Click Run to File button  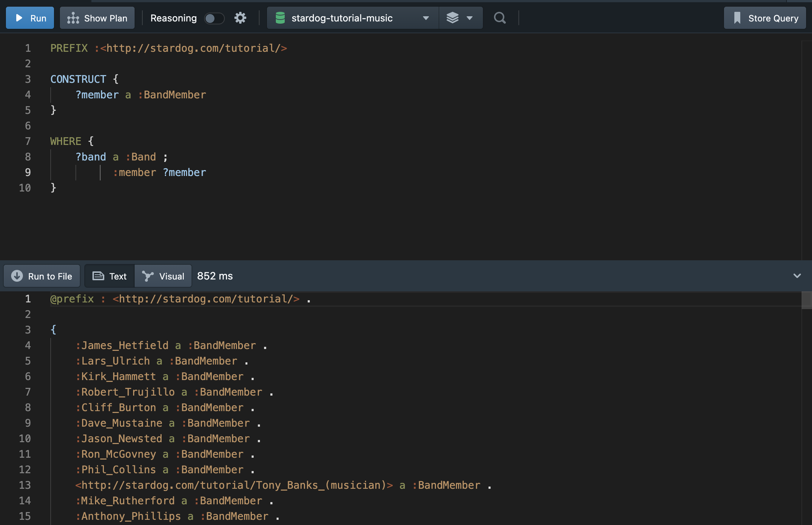click(42, 276)
